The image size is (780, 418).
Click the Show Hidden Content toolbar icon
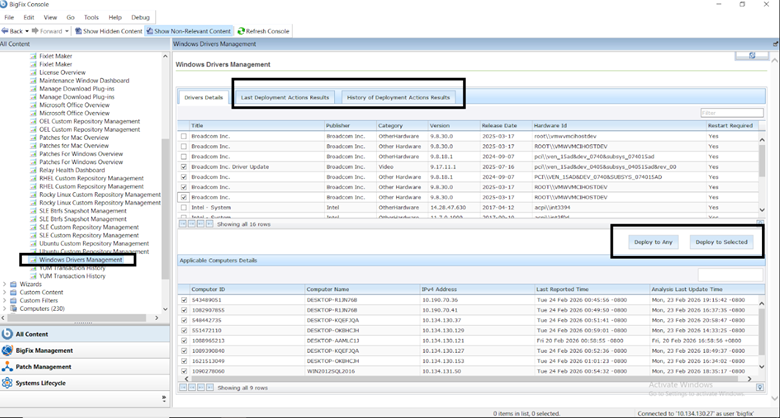coord(79,31)
